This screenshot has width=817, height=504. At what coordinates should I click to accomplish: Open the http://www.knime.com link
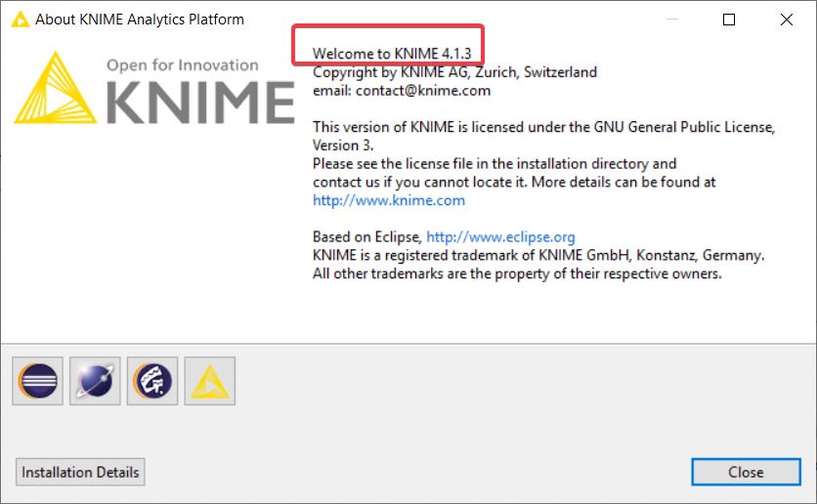coord(389,200)
